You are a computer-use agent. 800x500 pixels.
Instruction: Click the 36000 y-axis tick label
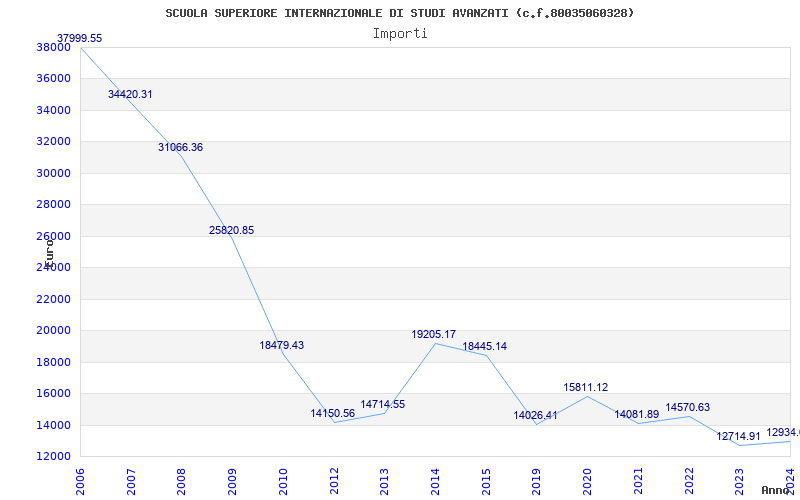click(53, 79)
